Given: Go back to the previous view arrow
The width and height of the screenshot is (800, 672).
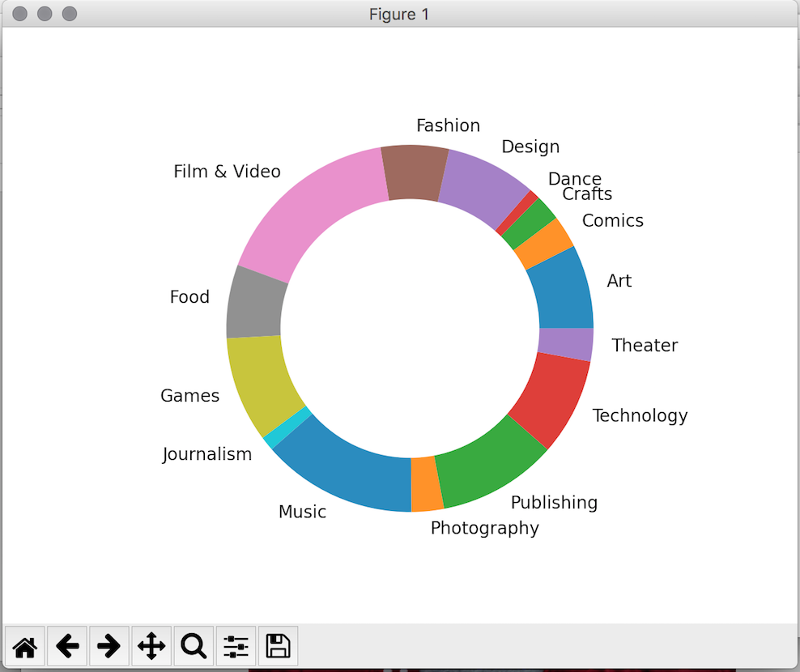Looking at the screenshot, I should point(67,646).
